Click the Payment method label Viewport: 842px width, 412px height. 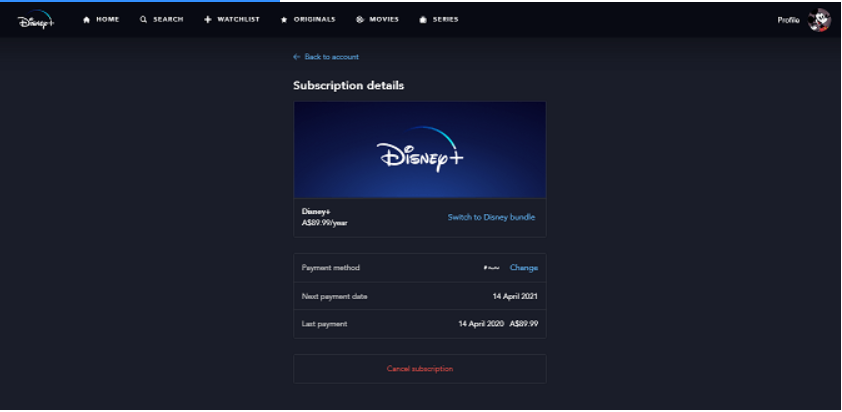pos(331,268)
